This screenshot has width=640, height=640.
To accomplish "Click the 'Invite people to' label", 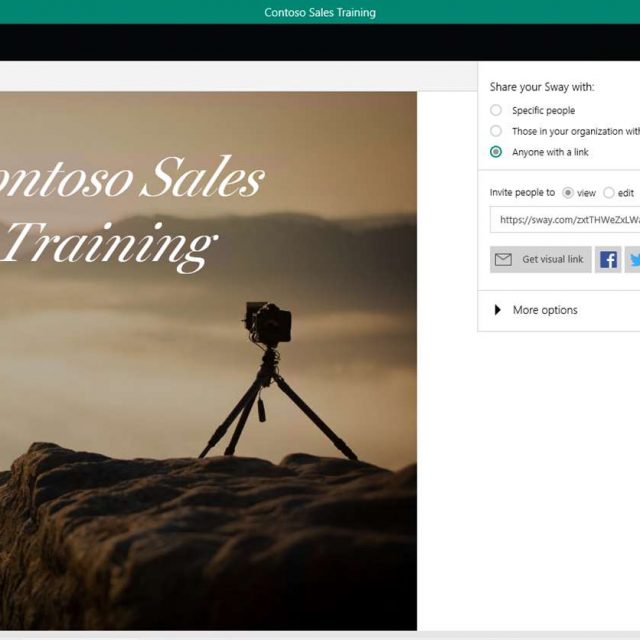I will click(x=522, y=192).
